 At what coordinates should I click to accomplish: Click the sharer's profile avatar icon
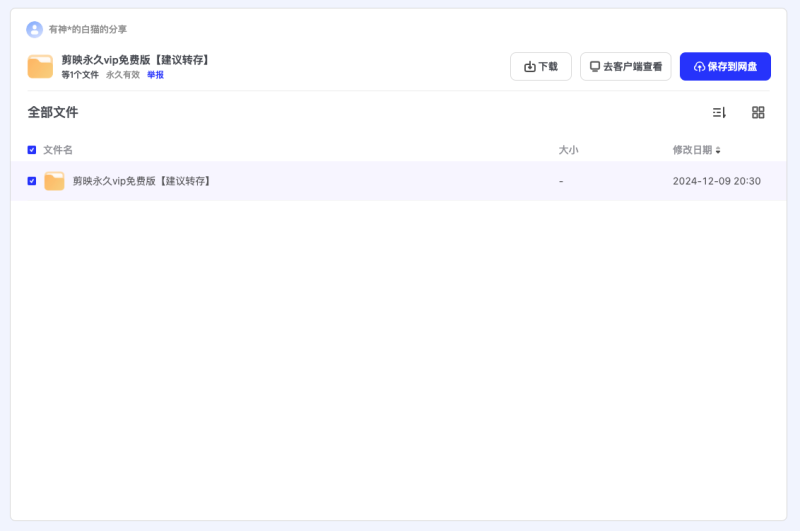(35, 29)
